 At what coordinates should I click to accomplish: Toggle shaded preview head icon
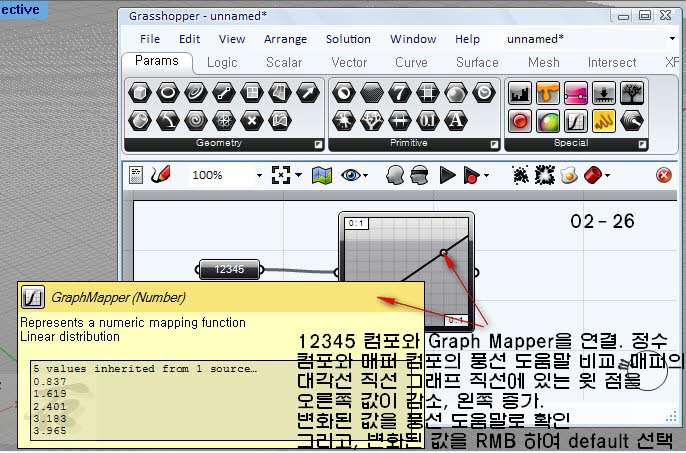[395, 175]
